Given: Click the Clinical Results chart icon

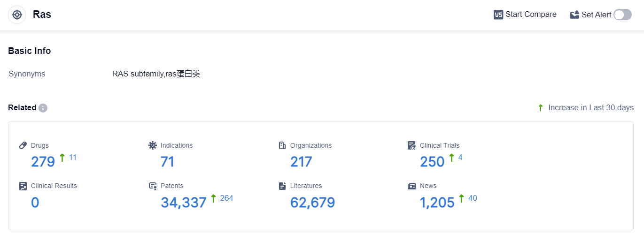Looking at the screenshot, I should [23, 186].
